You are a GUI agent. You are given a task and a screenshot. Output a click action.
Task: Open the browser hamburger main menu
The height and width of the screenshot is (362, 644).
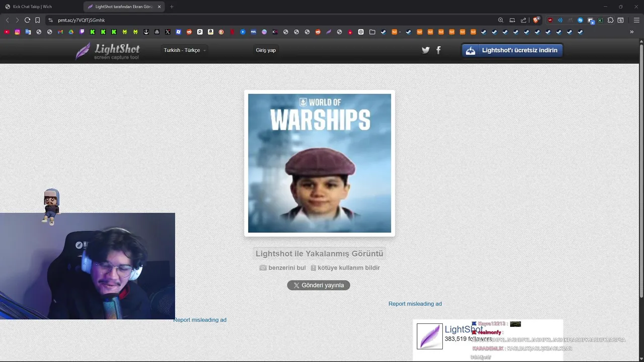click(x=636, y=20)
